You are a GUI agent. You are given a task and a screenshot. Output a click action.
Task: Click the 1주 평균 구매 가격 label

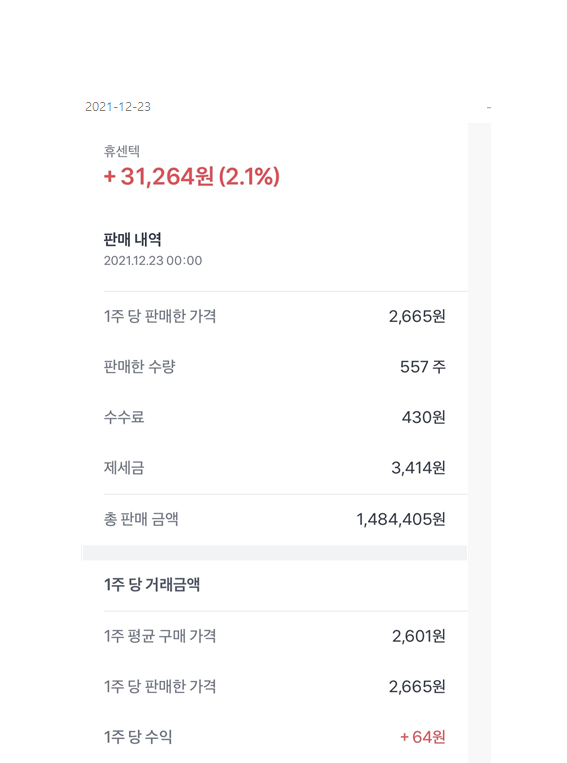(x=160, y=636)
